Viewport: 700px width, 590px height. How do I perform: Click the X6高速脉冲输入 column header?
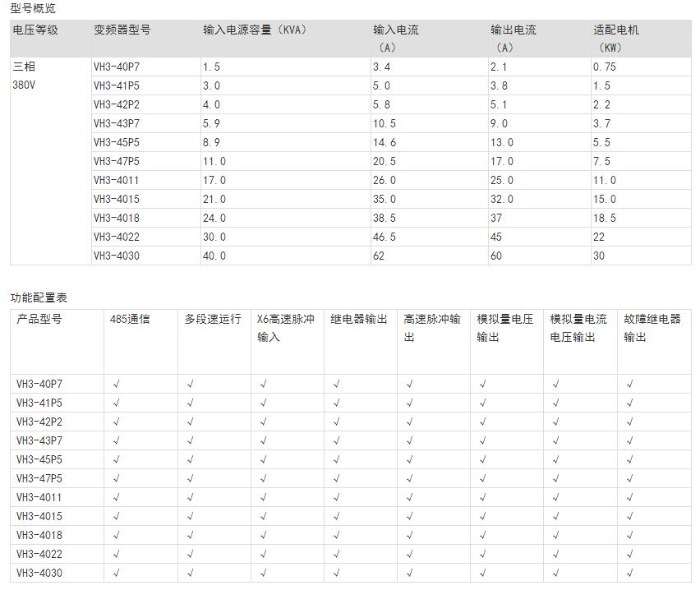[x=286, y=328]
